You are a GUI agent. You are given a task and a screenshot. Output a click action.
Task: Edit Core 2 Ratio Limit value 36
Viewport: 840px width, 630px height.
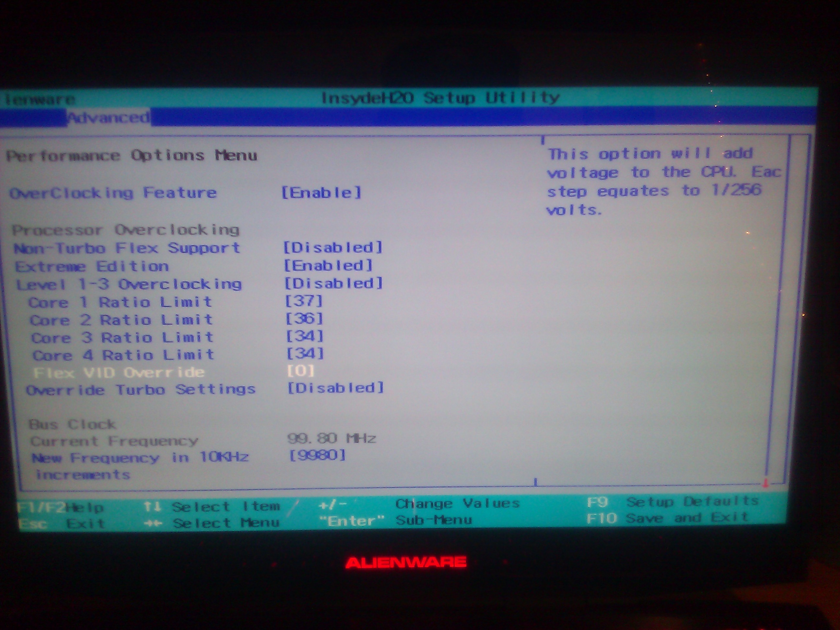305,319
